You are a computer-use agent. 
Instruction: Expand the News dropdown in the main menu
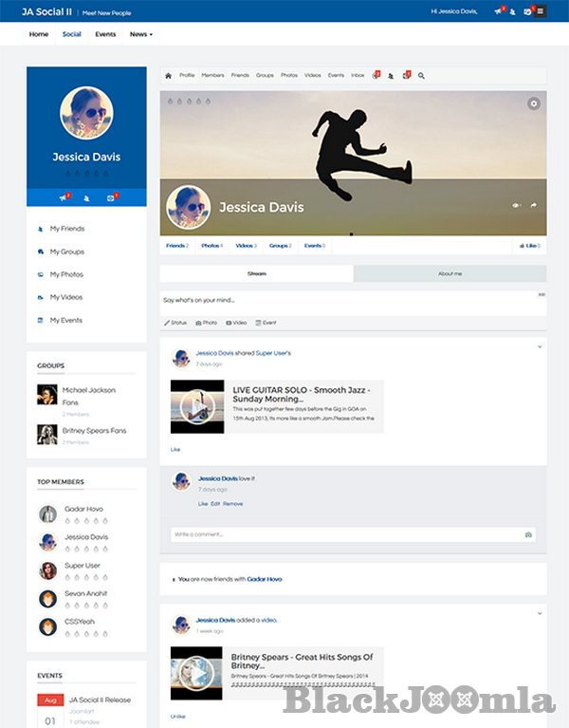(141, 34)
